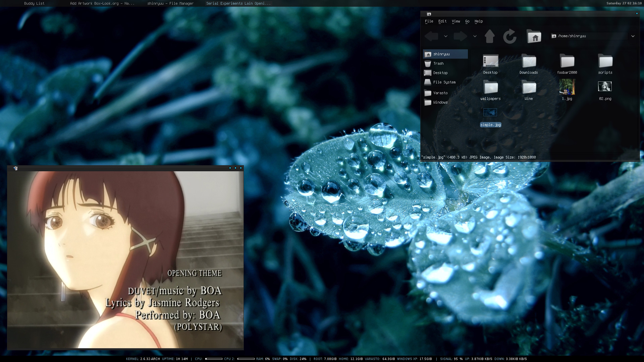The width and height of the screenshot is (644, 362).
Task: Click the DISK 24% status entry
Action: click(x=298, y=359)
